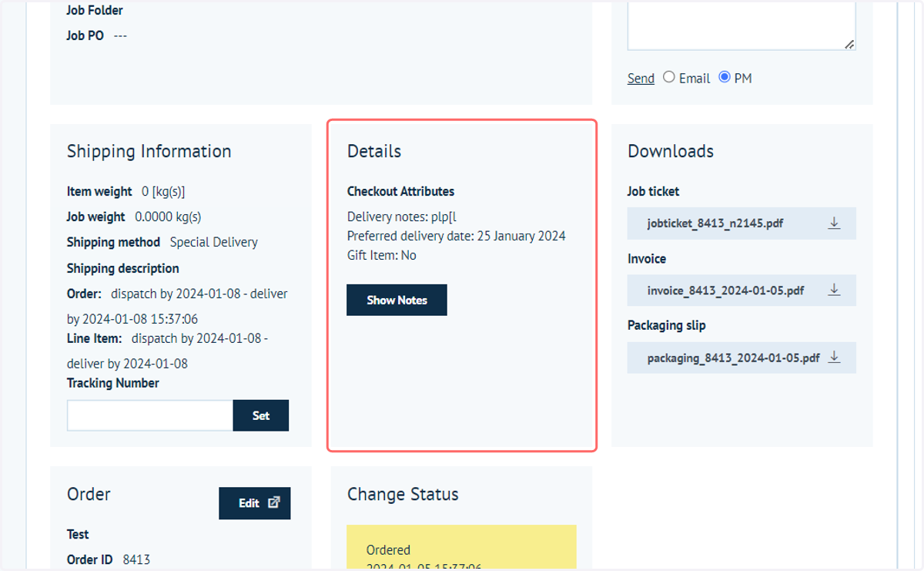Click the 'Packaging slip' label
The height and width of the screenshot is (571, 924).
pyautogui.click(x=667, y=325)
